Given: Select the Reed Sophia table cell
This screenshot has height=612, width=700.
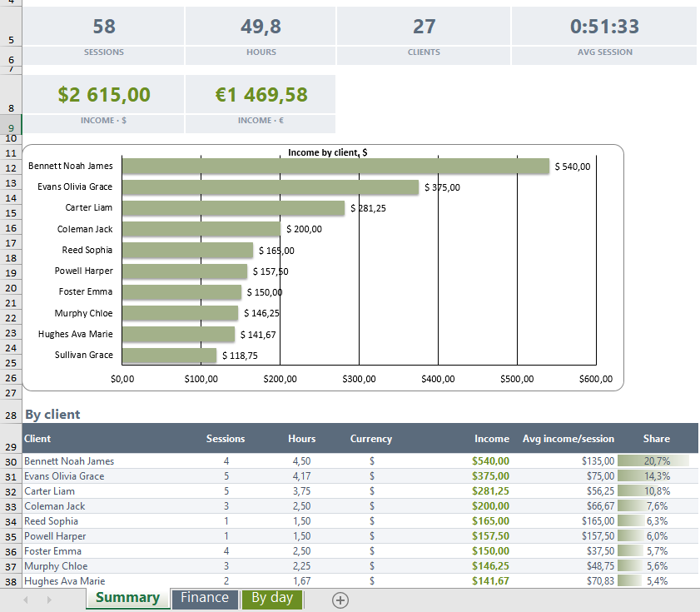Looking at the screenshot, I should (51, 521).
